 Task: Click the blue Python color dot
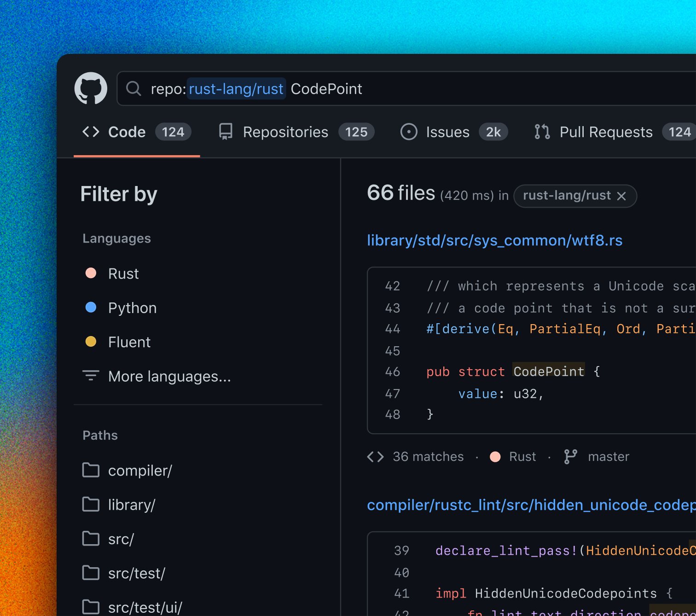coord(91,307)
